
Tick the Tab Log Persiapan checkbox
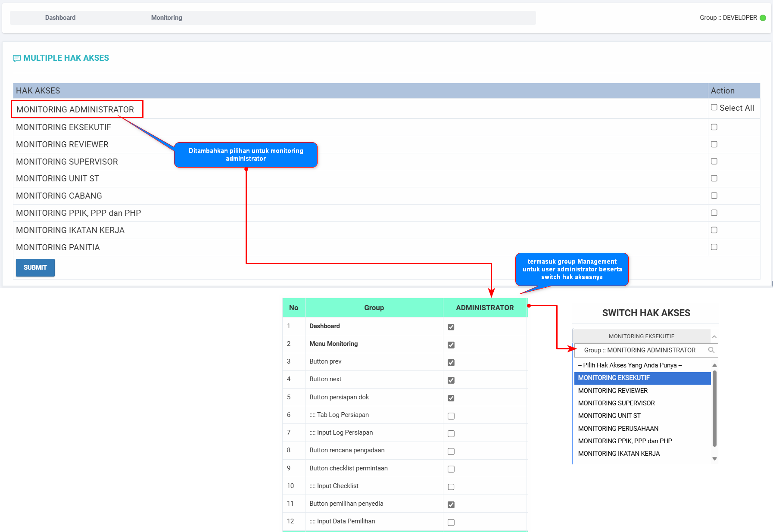click(451, 416)
